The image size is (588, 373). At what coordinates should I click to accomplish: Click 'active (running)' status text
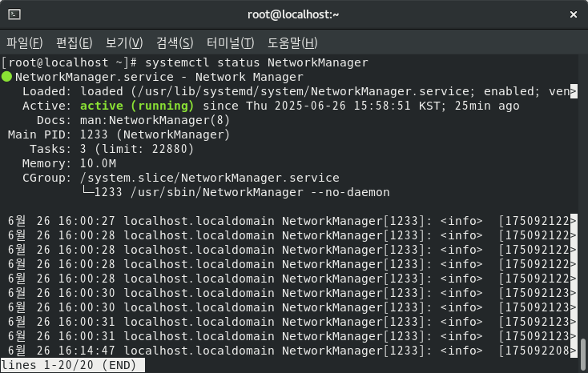[137, 106]
